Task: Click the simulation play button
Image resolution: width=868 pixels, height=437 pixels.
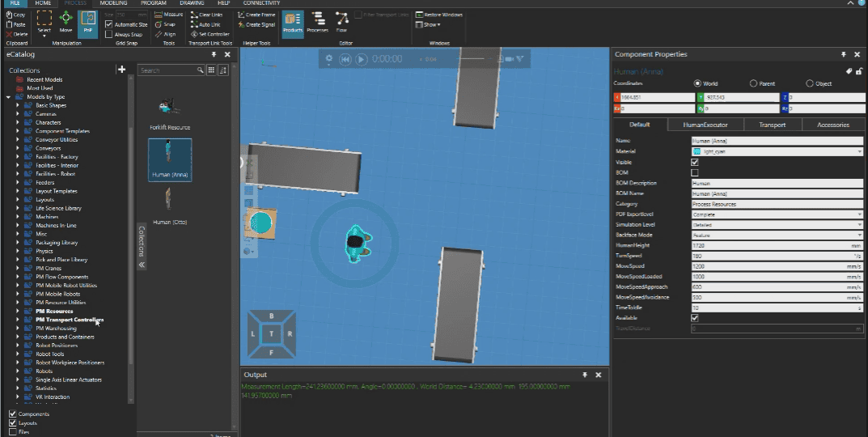Action: click(x=361, y=59)
